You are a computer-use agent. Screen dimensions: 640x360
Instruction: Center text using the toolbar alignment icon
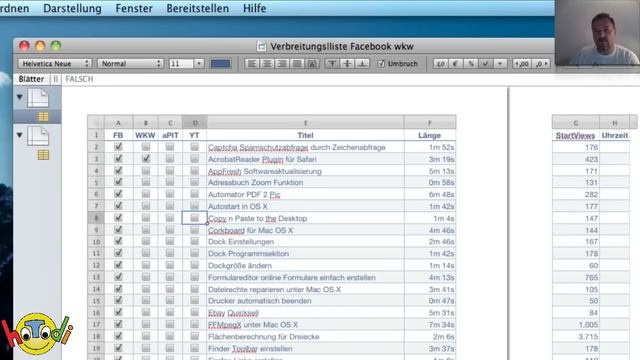click(267, 64)
